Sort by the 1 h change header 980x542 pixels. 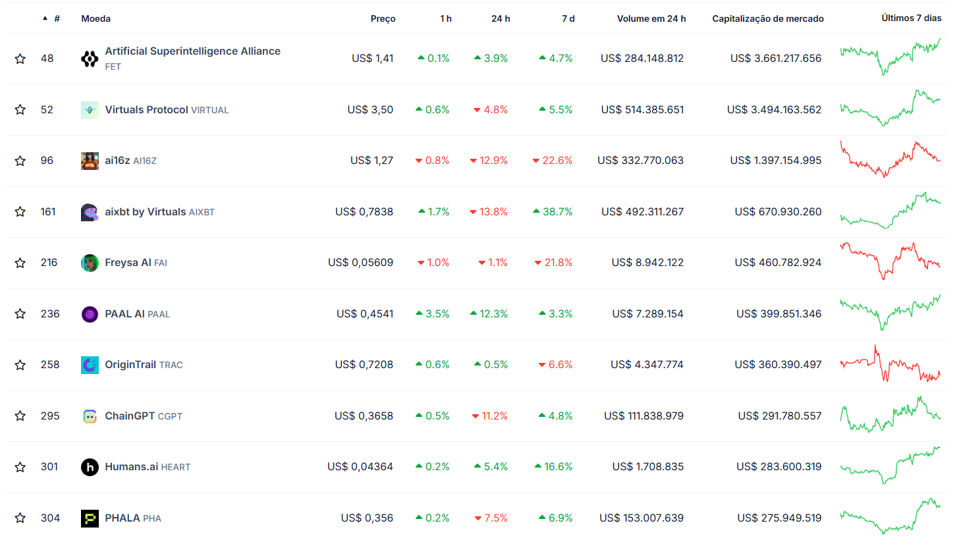[446, 18]
